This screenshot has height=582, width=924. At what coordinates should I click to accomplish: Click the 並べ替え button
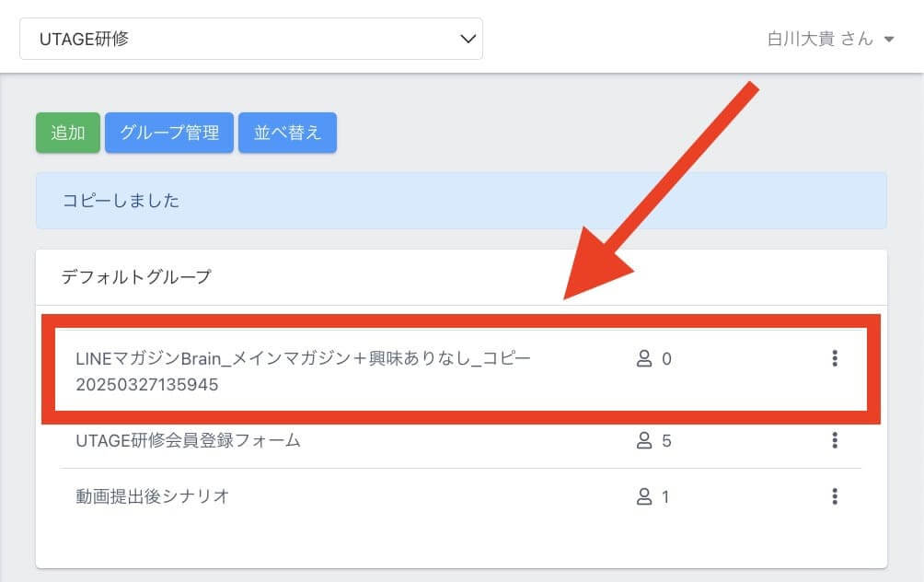pyautogui.click(x=287, y=133)
